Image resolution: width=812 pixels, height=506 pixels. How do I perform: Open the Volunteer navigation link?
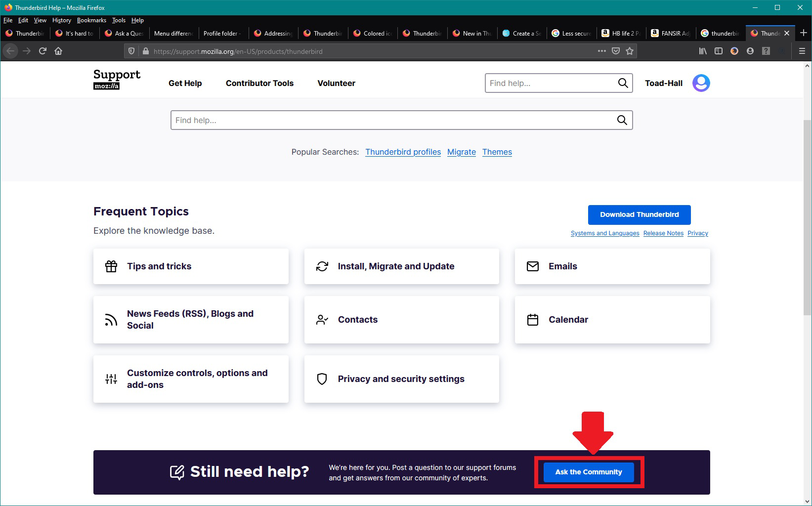[336, 83]
